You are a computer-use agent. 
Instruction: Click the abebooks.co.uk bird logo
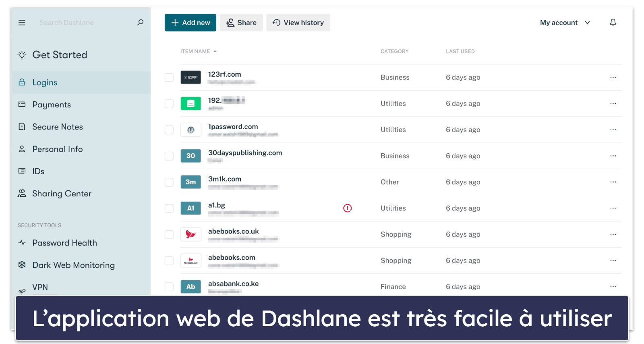(191, 234)
